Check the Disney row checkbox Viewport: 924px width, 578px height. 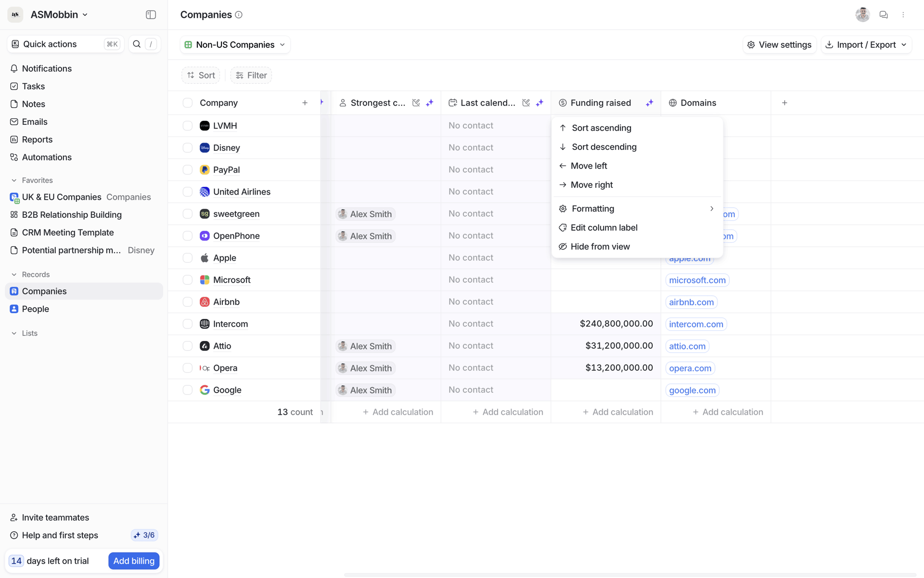click(188, 148)
